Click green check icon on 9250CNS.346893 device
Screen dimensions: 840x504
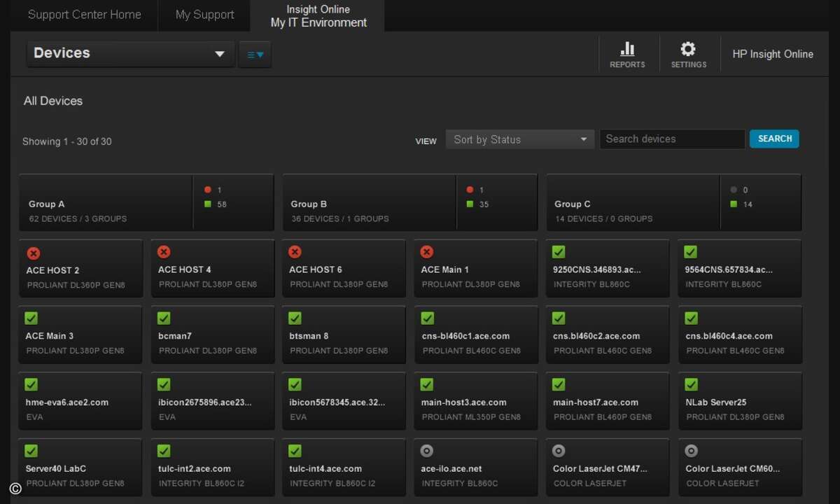point(559,252)
